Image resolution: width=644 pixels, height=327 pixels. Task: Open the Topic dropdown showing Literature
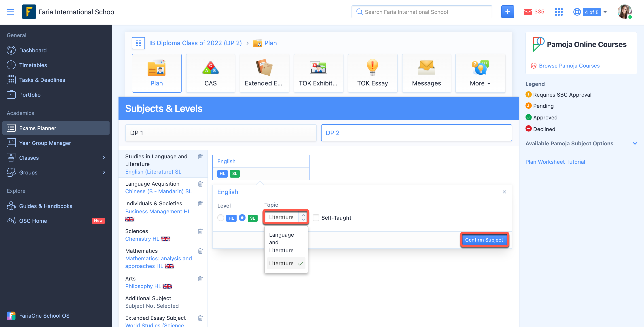pos(286,217)
